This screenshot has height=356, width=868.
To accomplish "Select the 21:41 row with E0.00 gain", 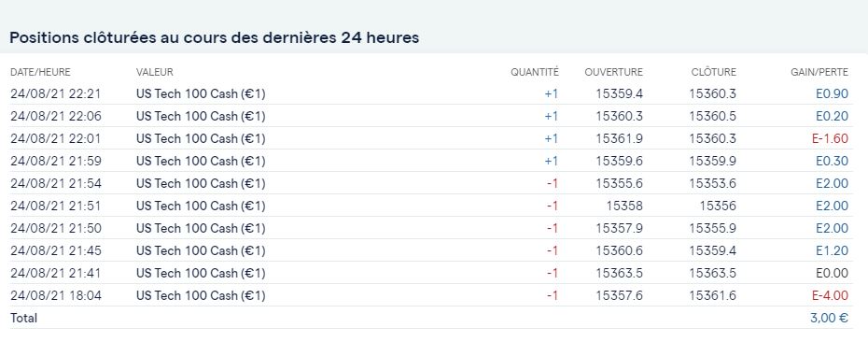I will click(431, 273).
